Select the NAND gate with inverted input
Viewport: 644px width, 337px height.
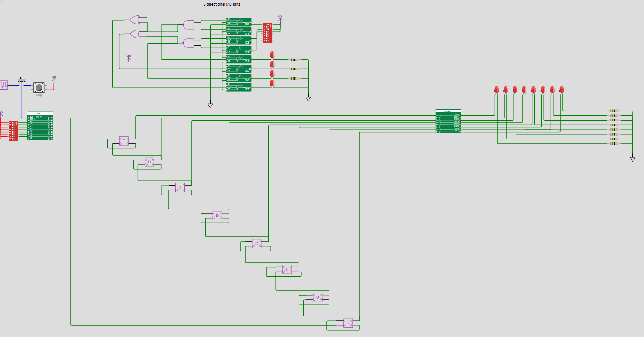(188, 43)
